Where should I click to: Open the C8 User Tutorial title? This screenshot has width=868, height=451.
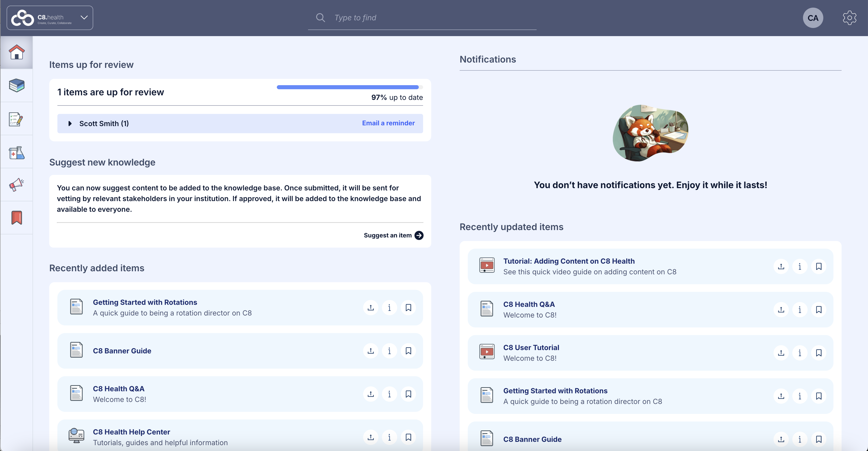(x=531, y=348)
